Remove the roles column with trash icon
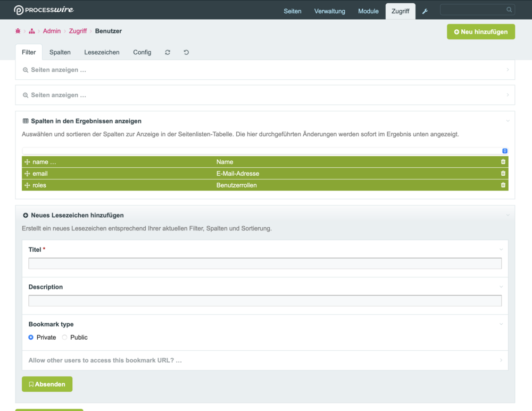This screenshot has width=532, height=411. [x=503, y=185]
